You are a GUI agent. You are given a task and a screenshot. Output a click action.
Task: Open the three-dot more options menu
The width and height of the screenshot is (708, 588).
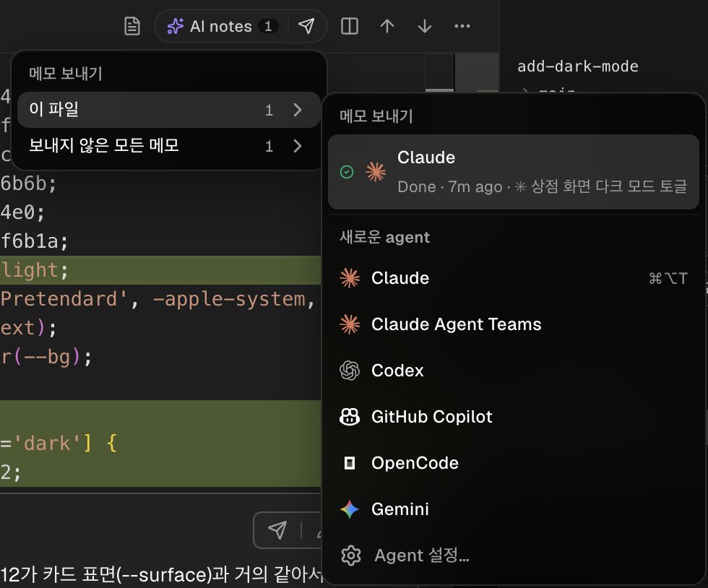pos(462,26)
